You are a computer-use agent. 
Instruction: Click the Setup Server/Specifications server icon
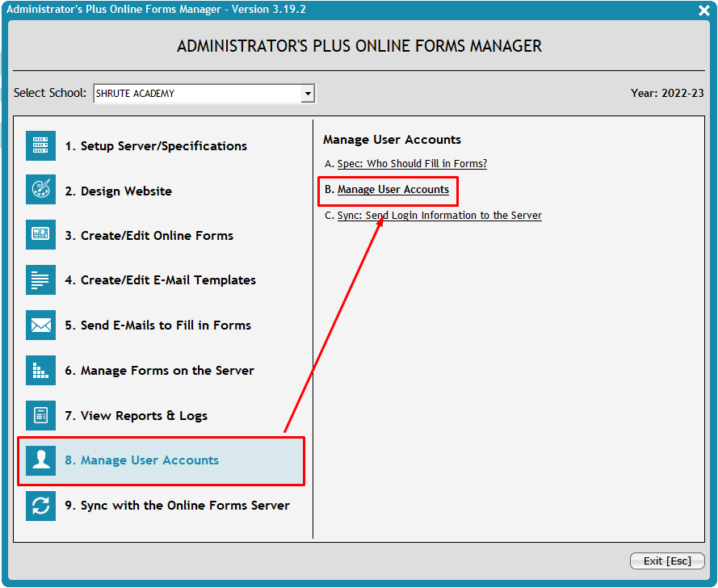coord(40,145)
